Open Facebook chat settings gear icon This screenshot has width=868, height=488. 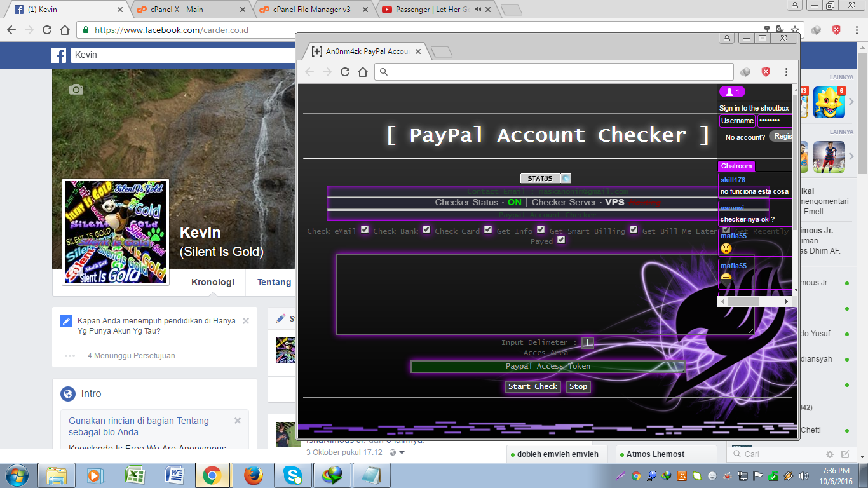click(x=829, y=454)
